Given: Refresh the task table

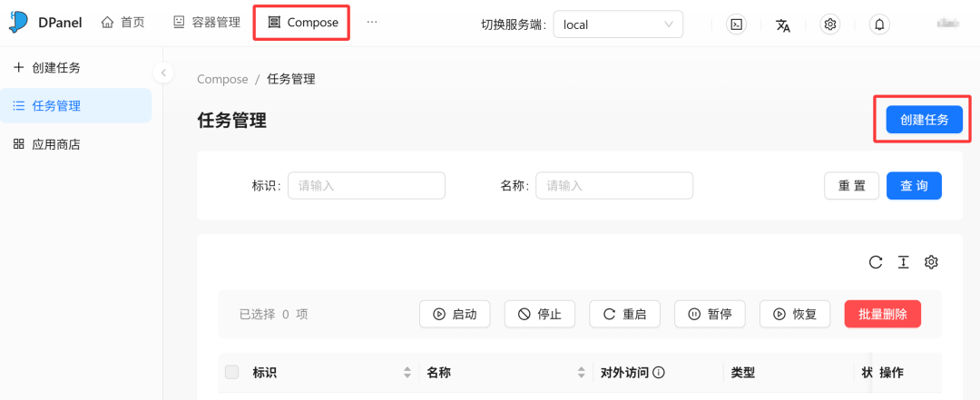Looking at the screenshot, I should pos(876,262).
